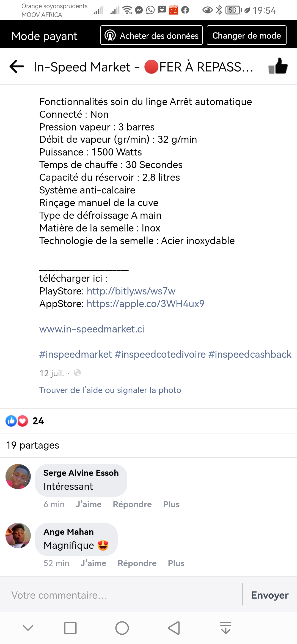Tap the Changer de mode button
The image size is (297, 644).
[246, 35]
